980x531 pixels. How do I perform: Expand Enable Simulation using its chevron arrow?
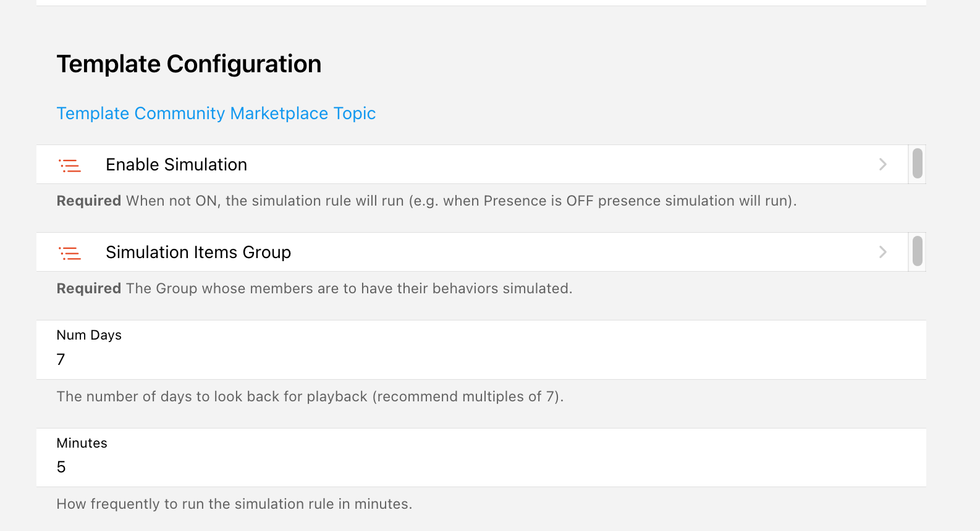[883, 164]
